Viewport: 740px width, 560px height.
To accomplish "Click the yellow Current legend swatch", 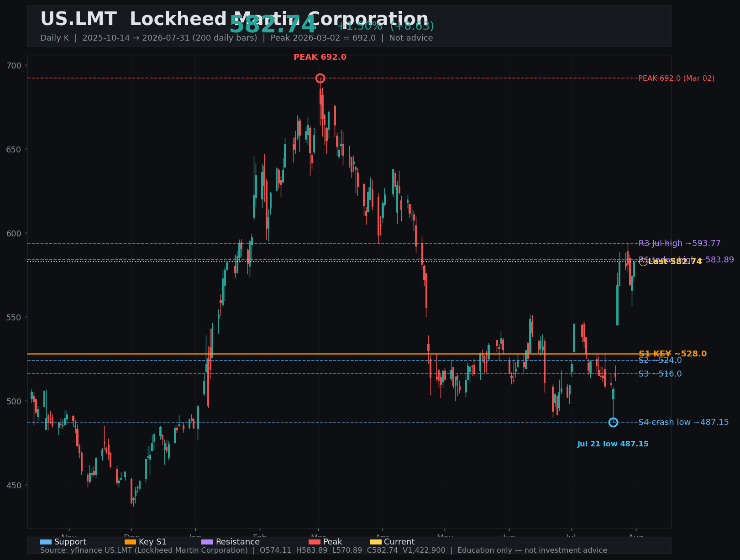I will 375,542.
